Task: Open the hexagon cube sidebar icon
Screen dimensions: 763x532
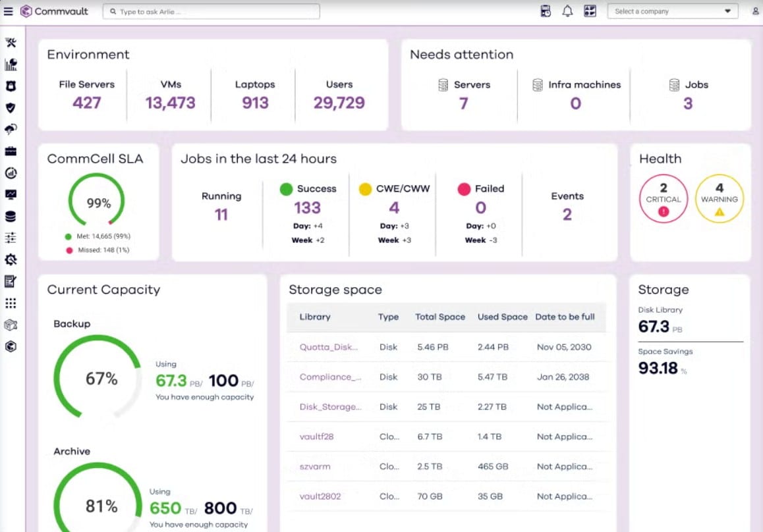Action: click(11, 346)
